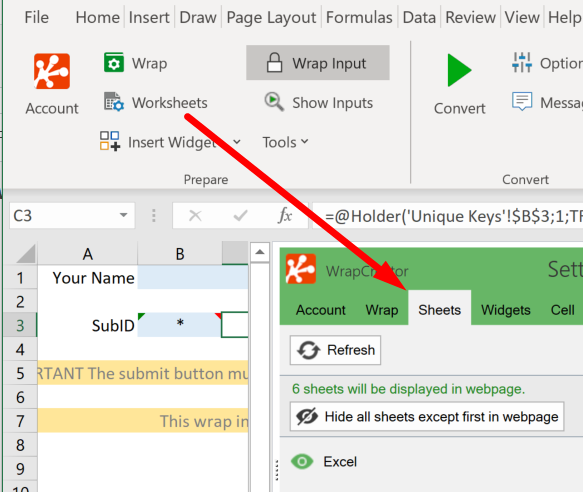Select row 3 header
Viewport: 583px width, 492px height.
pos(20,325)
